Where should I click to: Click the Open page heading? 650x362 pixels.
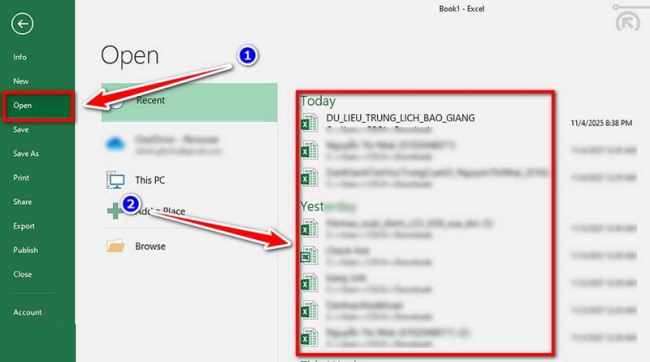(130, 56)
